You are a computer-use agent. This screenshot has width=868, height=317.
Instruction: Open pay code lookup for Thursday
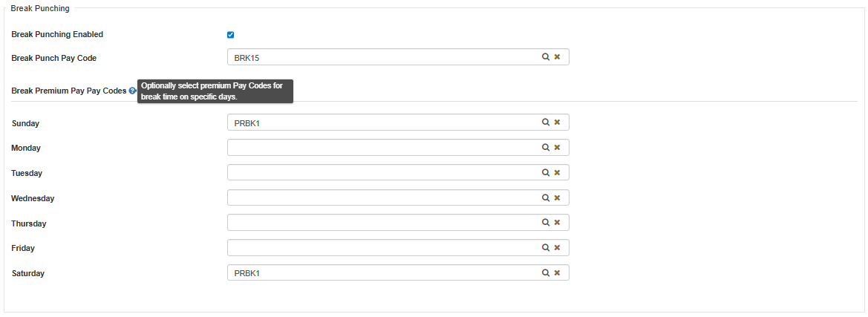[x=545, y=223]
